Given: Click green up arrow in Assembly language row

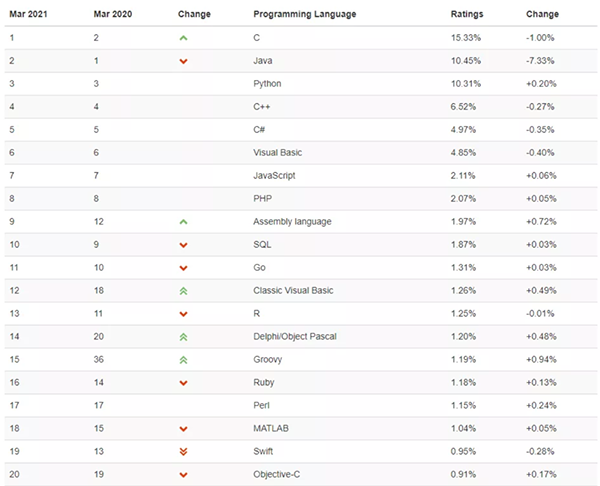Looking at the screenshot, I should pos(183,222).
